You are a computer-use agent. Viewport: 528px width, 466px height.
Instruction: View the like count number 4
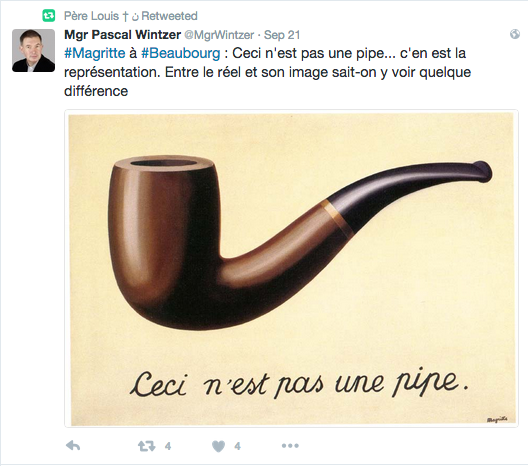tap(237, 446)
